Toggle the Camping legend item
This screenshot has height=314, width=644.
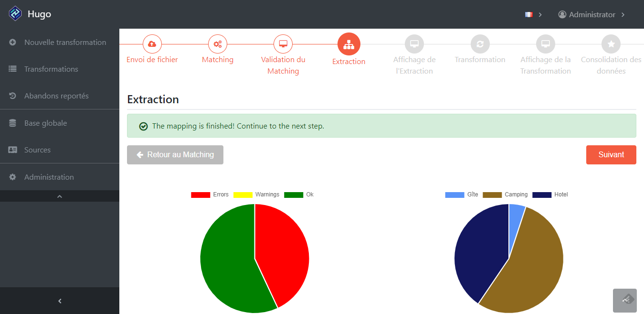(505, 195)
